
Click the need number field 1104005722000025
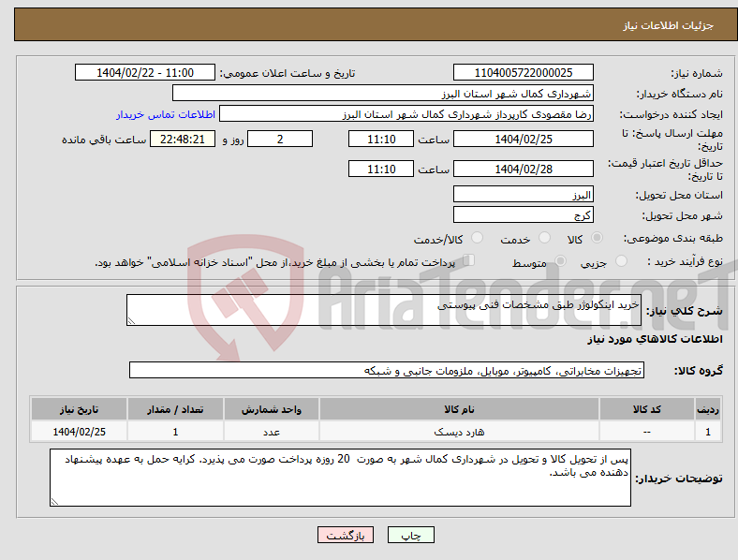(523, 72)
